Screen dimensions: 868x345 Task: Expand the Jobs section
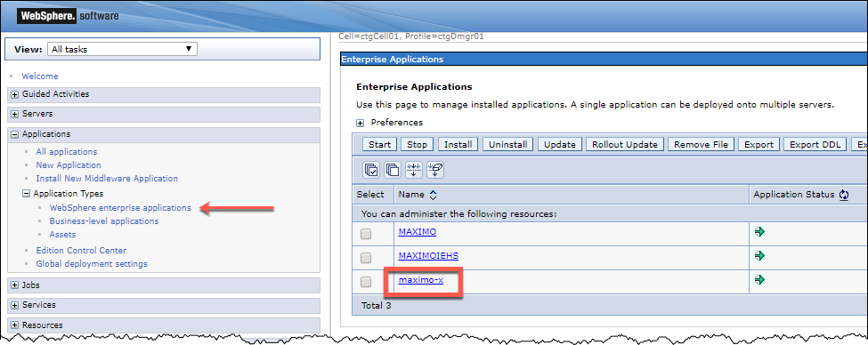coord(15,285)
